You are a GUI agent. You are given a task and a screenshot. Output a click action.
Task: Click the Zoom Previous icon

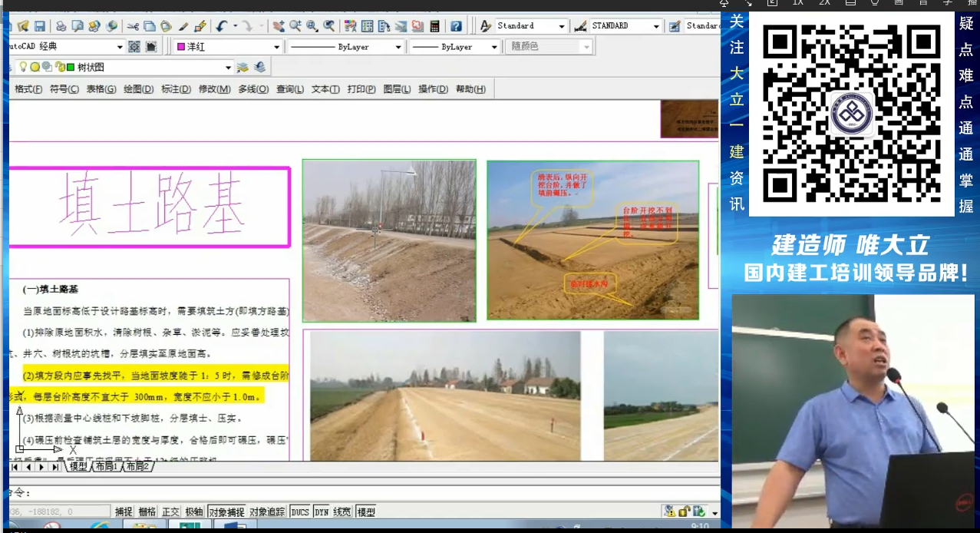[328, 26]
